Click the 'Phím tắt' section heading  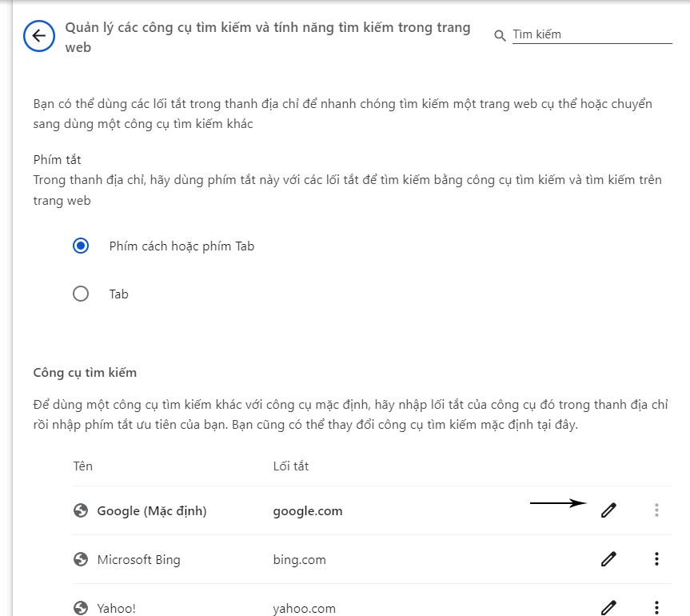tap(57, 159)
